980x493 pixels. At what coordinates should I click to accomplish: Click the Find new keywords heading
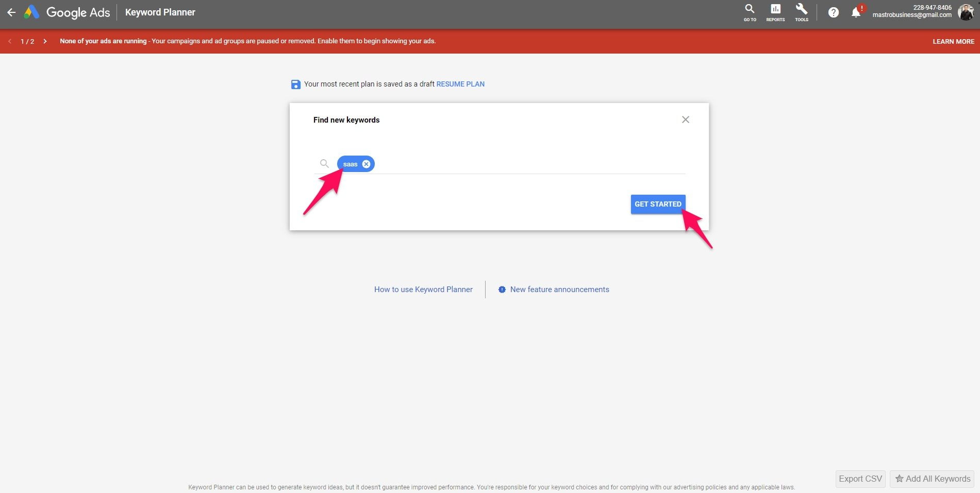346,120
